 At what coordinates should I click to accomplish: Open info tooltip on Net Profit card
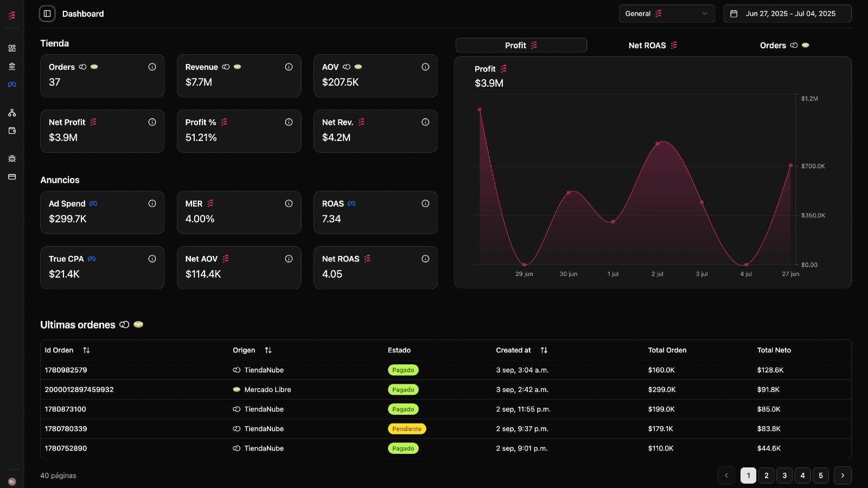coord(152,122)
